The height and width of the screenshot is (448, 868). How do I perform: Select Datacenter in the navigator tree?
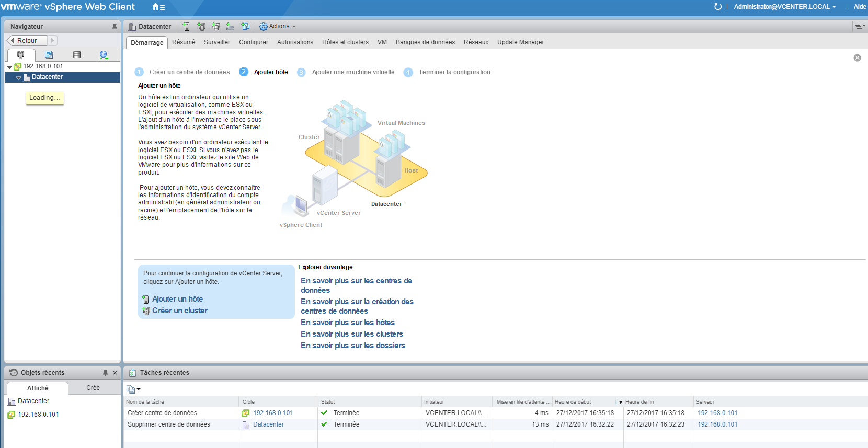[47, 77]
